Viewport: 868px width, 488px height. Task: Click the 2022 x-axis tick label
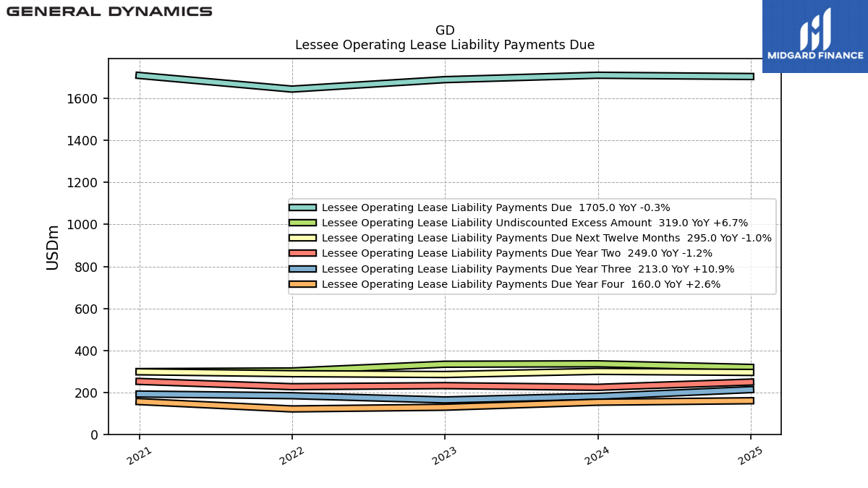pyautogui.click(x=292, y=455)
